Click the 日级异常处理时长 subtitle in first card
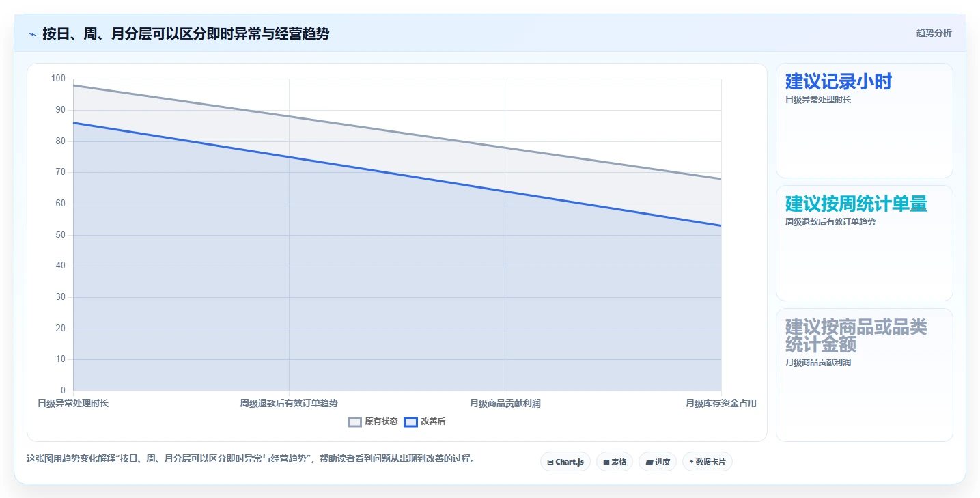 tap(818, 100)
